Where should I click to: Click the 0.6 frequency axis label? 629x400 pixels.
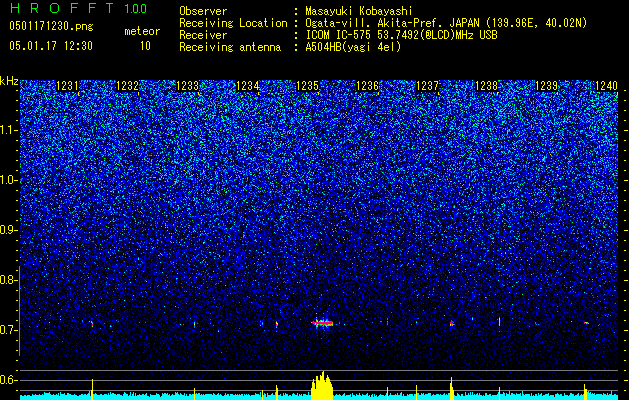8,380
